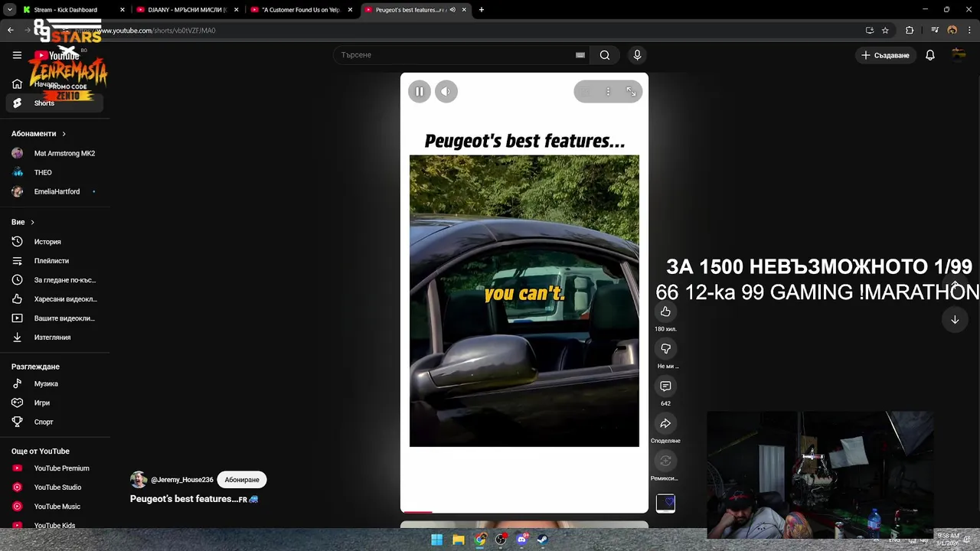The width and height of the screenshot is (980, 551).
Task: Start voice search with microphone
Action: point(637,55)
